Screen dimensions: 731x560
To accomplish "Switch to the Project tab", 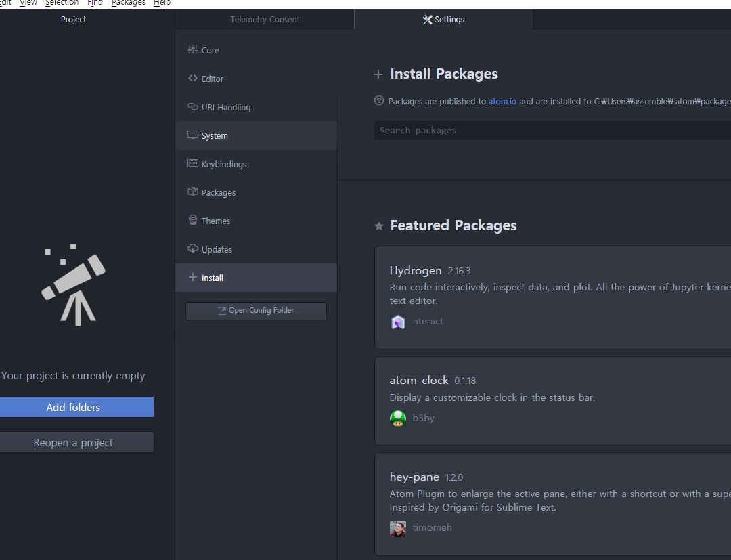I will pos(73,20).
